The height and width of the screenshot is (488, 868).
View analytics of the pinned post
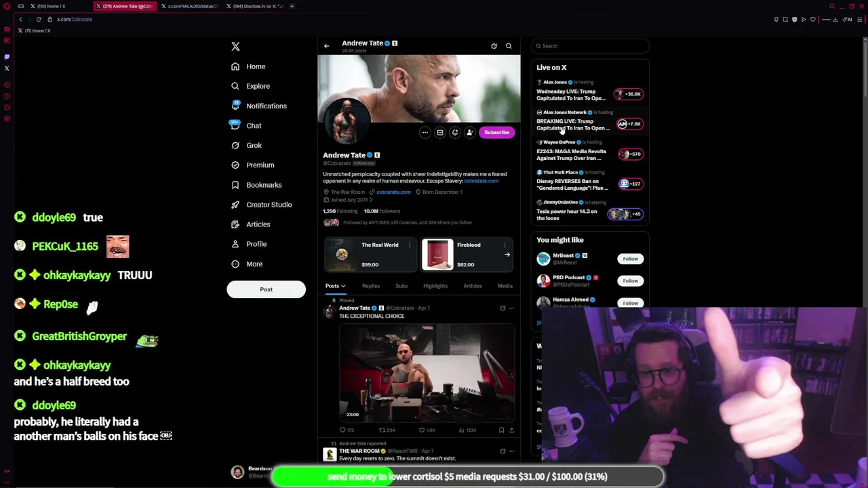pos(468,430)
